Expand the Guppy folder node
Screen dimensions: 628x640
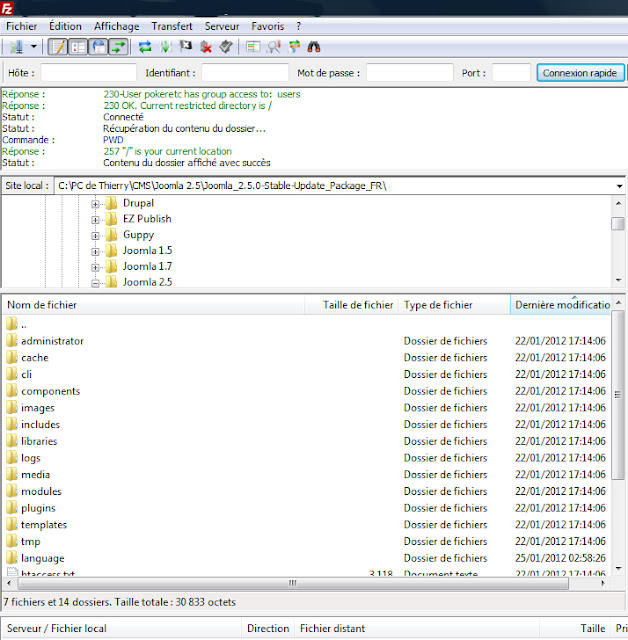(x=95, y=236)
